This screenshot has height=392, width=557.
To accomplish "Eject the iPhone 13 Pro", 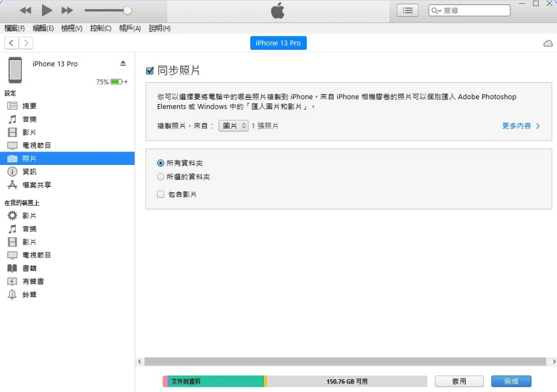I will click(123, 63).
